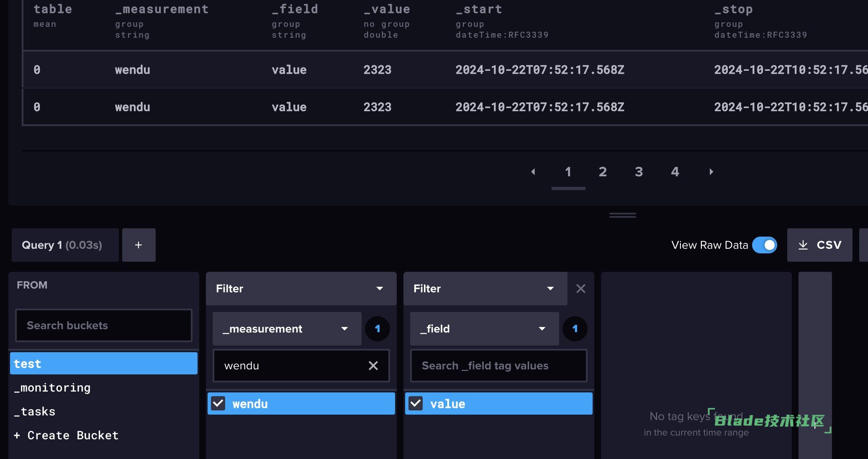Uncheck the wendu measurement checkbox

coord(218,403)
